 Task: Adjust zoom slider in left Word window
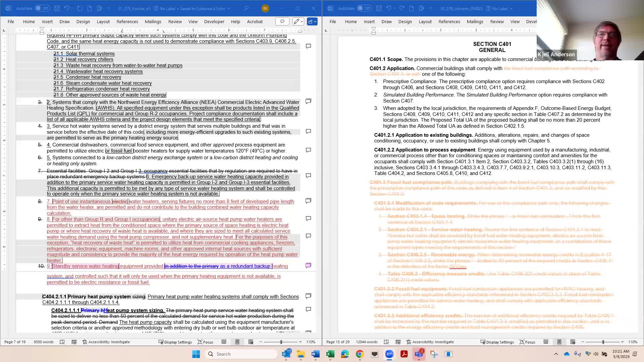[x=281, y=342]
